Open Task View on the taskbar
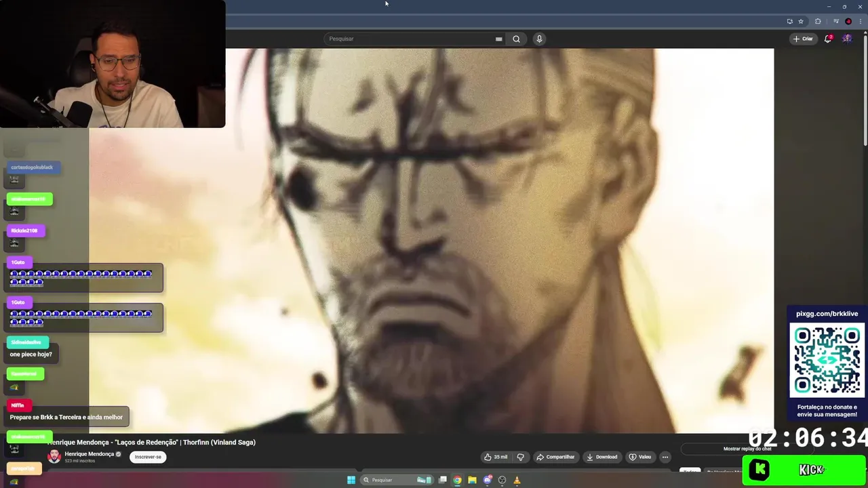 coord(443,480)
